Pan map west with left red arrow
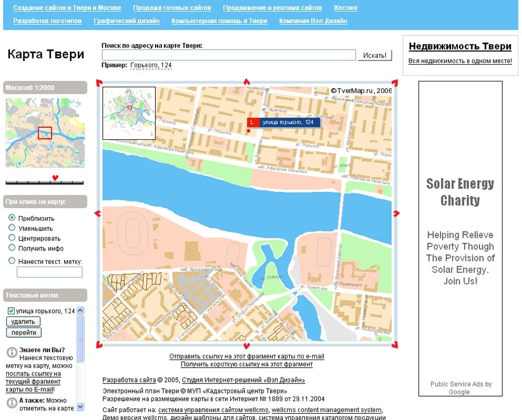522x420 pixels. click(98, 213)
